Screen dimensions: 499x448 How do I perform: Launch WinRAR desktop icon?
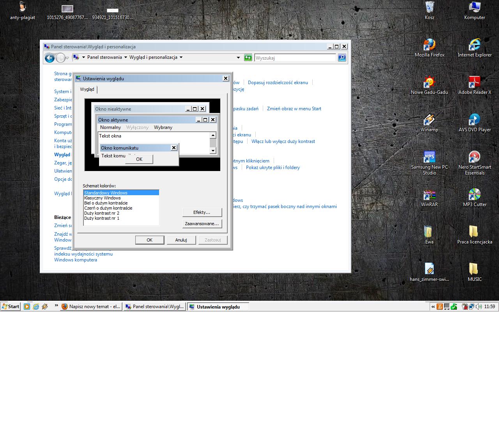[x=429, y=195]
